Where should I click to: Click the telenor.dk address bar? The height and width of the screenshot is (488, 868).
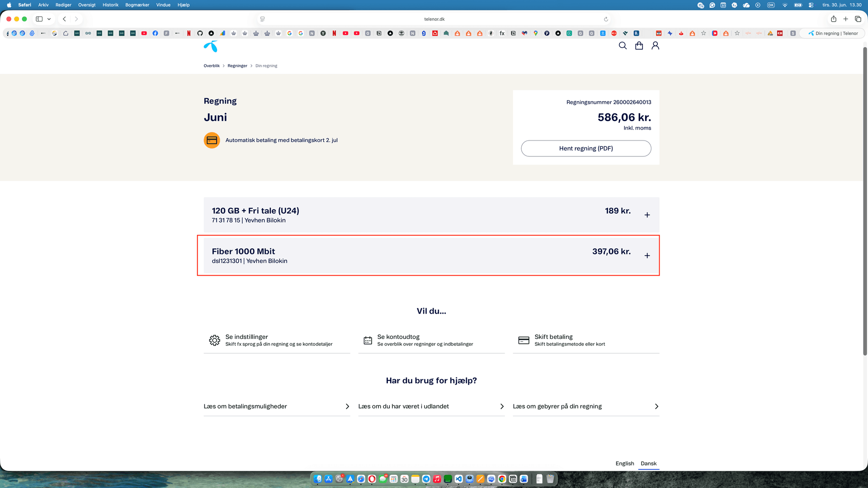[x=434, y=19]
